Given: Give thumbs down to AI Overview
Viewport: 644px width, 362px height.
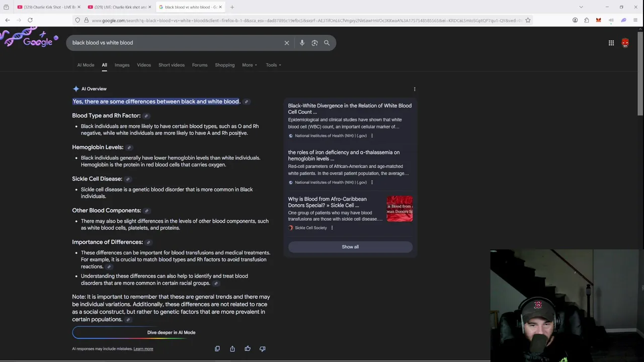Looking at the screenshot, I should (x=263, y=348).
